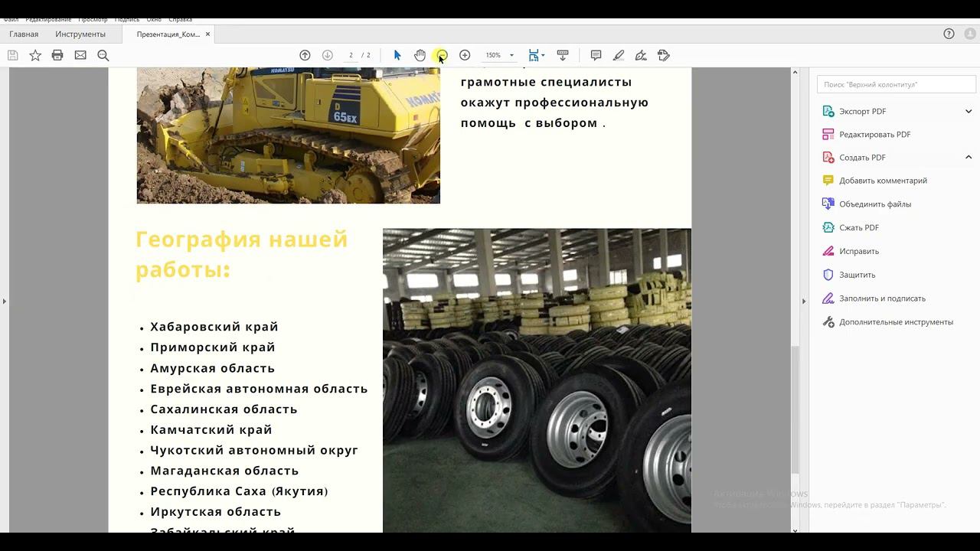Select the Презентация_Ком... document tab
The width and height of the screenshot is (980, 551).
[x=168, y=34]
